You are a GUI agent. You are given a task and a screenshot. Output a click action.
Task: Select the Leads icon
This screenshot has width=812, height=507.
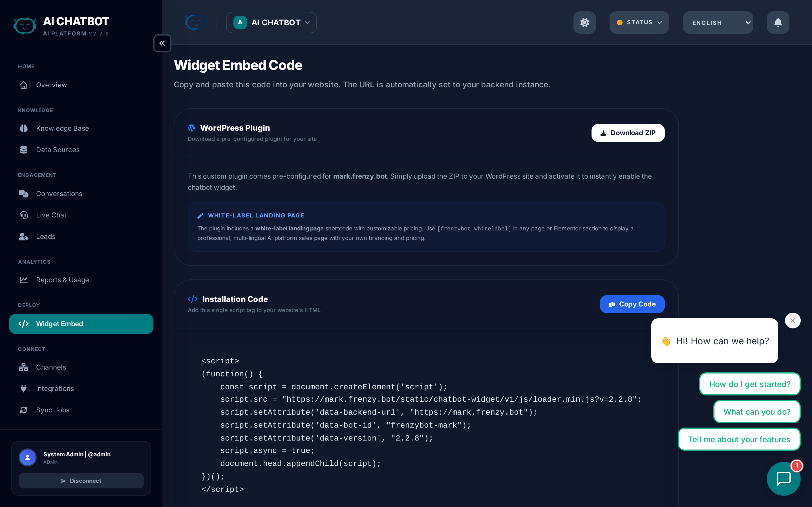point(23,236)
